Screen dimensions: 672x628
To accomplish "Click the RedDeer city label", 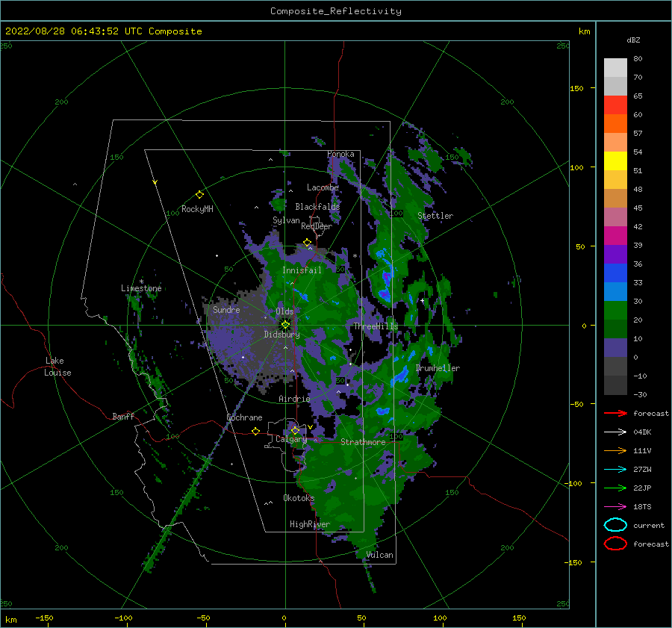I will click(317, 226).
